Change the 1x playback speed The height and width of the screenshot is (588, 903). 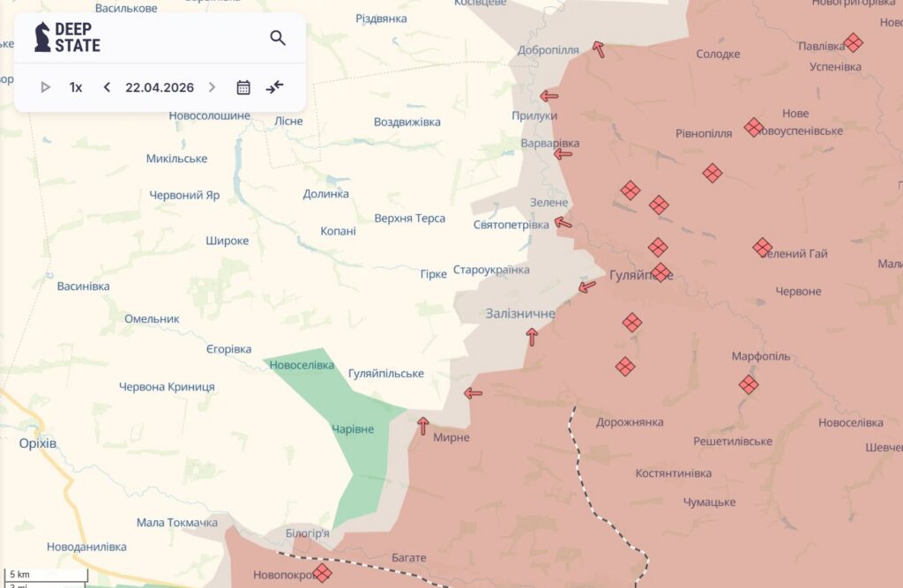click(x=76, y=87)
